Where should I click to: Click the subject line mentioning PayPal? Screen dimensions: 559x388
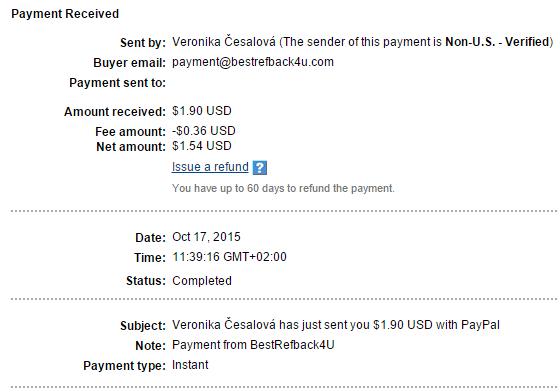point(336,325)
